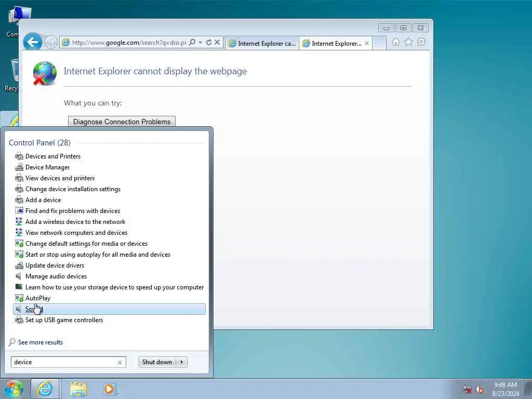Expand the Shut down options arrow
532x399 pixels.
(182, 362)
